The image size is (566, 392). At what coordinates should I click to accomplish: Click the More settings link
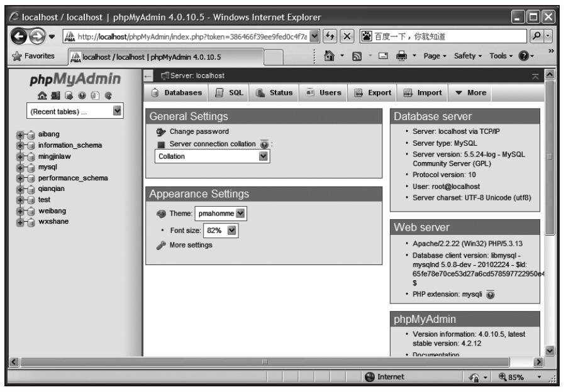(x=191, y=245)
